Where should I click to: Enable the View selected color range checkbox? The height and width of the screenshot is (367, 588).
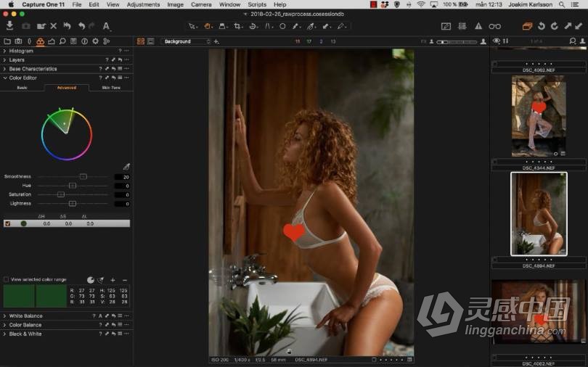[x=6, y=279]
